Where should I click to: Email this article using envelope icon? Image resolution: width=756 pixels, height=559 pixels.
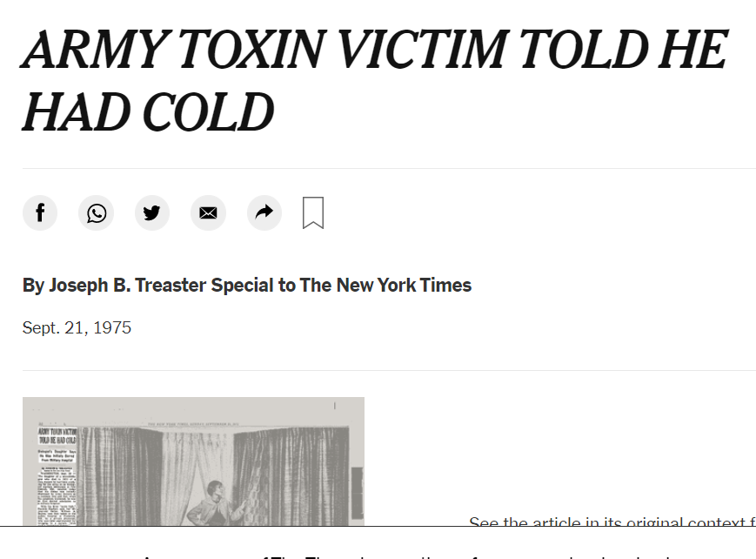coord(208,213)
